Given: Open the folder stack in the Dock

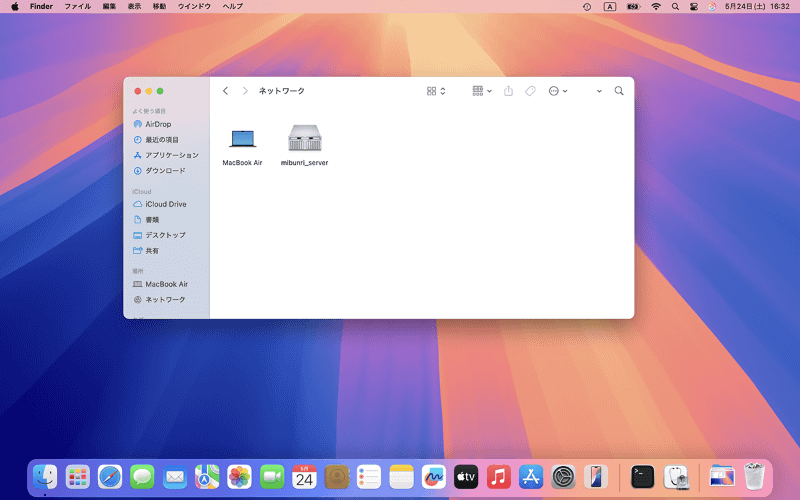Looking at the screenshot, I should tap(722, 478).
